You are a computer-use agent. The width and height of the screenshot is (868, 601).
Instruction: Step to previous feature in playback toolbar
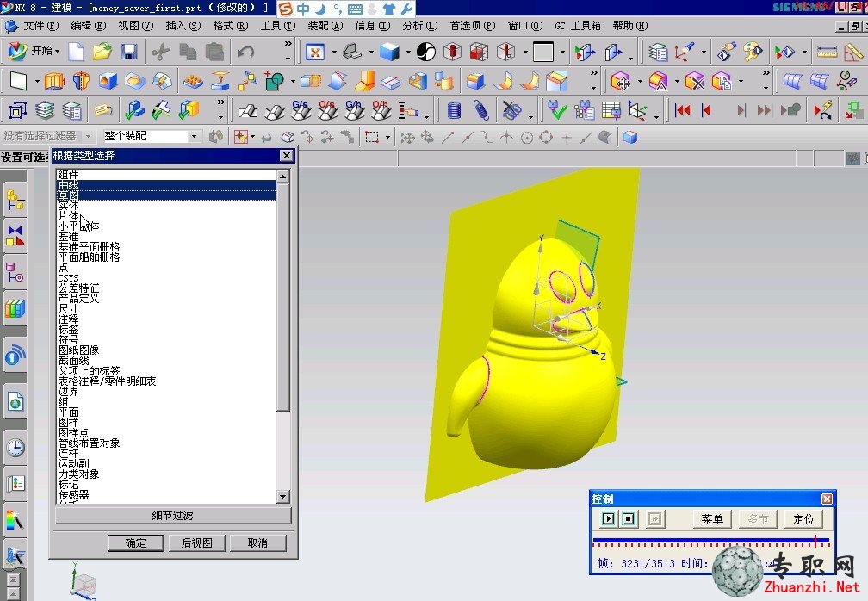[x=706, y=111]
